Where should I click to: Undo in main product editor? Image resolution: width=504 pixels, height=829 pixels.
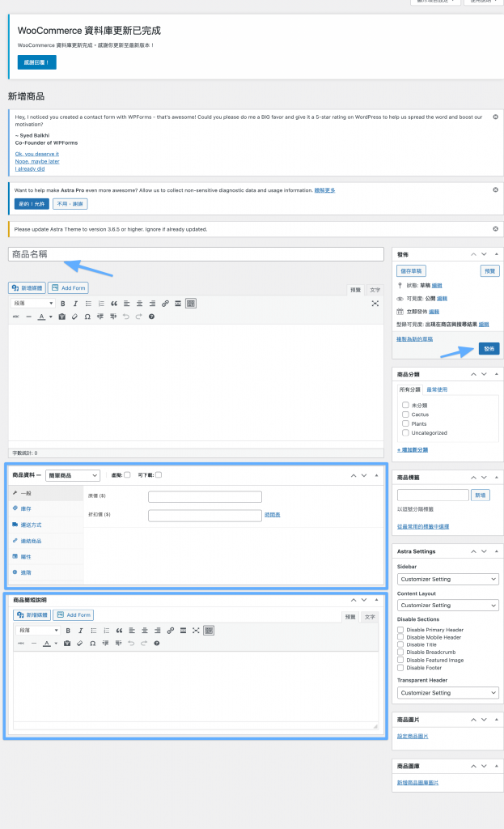click(x=125, y=317)
